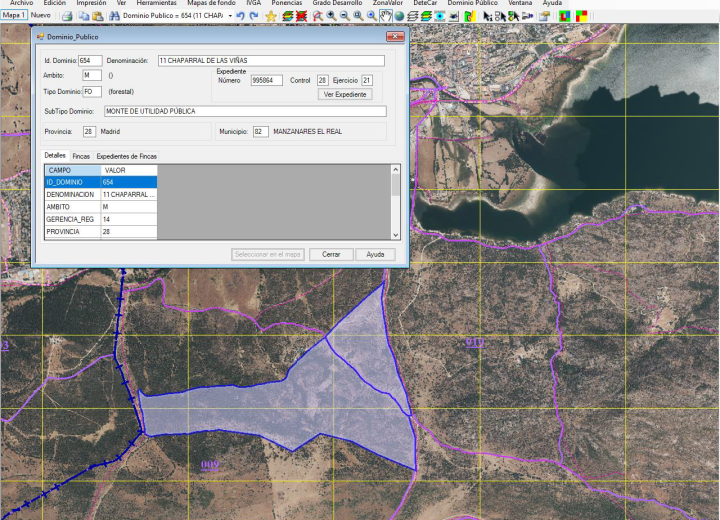
Task: Click the VALOR column header
Action: [x=129, y=170]
